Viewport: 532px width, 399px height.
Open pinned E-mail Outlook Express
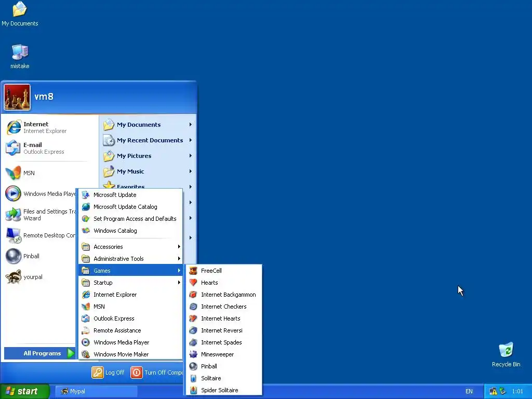[x=50, y=148]
